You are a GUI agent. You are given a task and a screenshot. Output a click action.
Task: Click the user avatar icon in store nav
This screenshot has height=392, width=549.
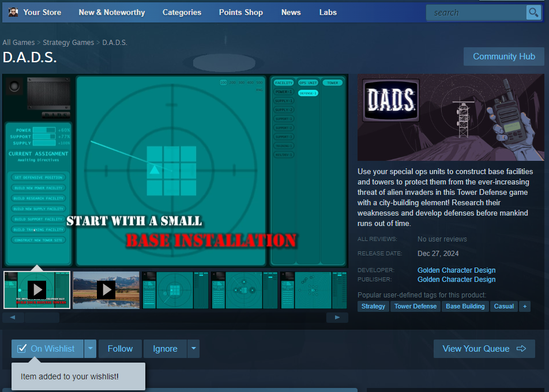pyautogui.click(x=13, y=12)
